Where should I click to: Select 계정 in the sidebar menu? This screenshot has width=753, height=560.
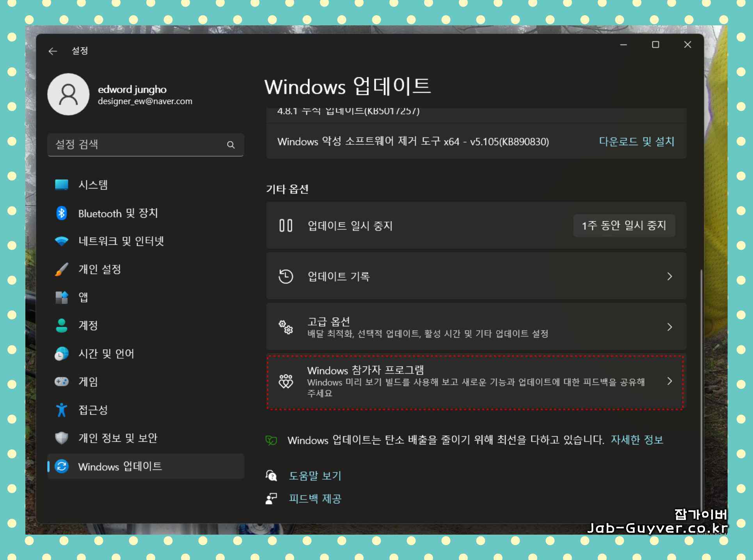(x=88, y=325)
